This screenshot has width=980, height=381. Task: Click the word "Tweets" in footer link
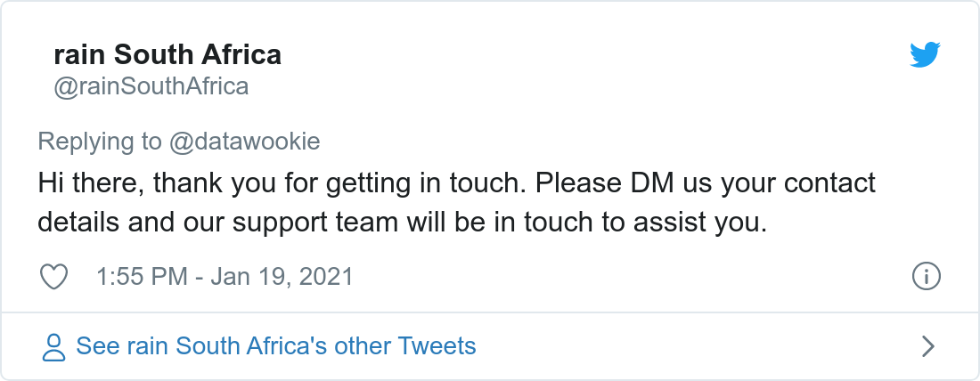point(437,346)
